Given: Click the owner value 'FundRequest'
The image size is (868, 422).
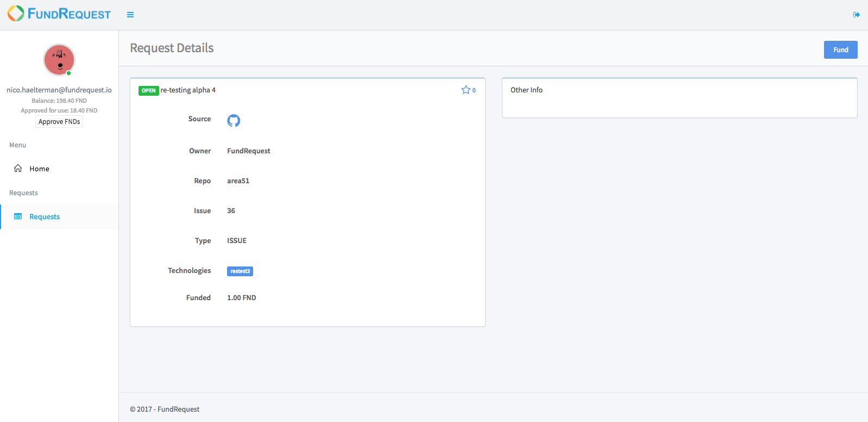Looking at the screenshot, I should click(x=249, y=151).
